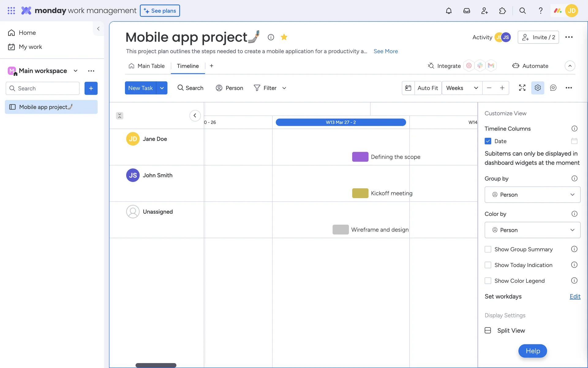
Task: Expand the Weeks timescale dropdown
Action: pyautogui.click(x=462, y=88)
